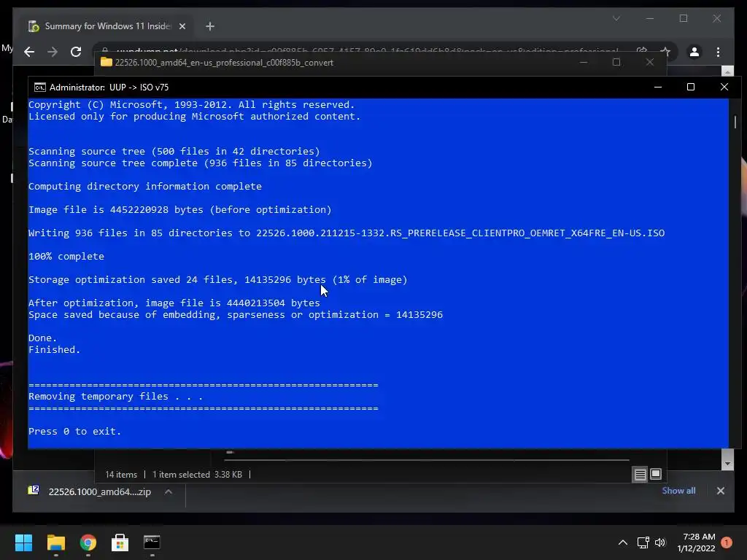
Task: Click Show all downloads
Action: pos(678,491)
